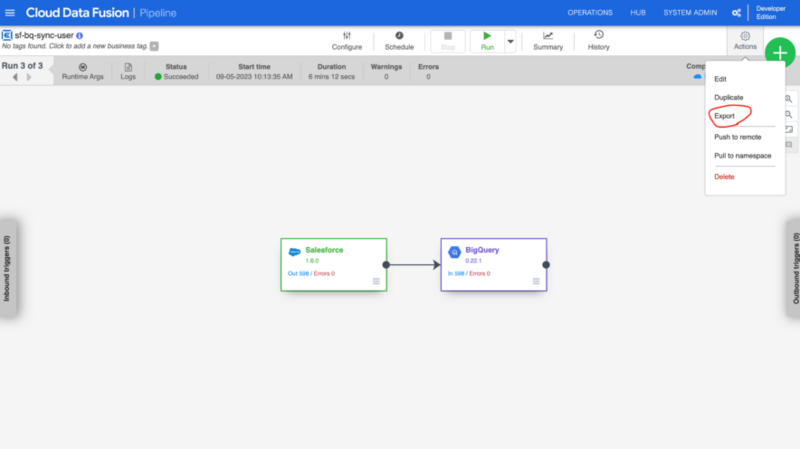Click Salesforce node output connector dot

[386, 265]
